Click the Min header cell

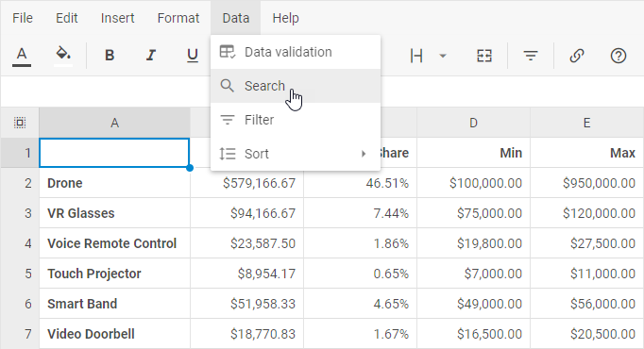pos(473,153)
